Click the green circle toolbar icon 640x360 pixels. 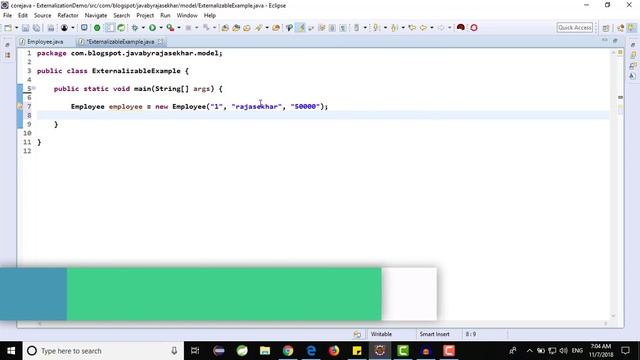[97, 28]
